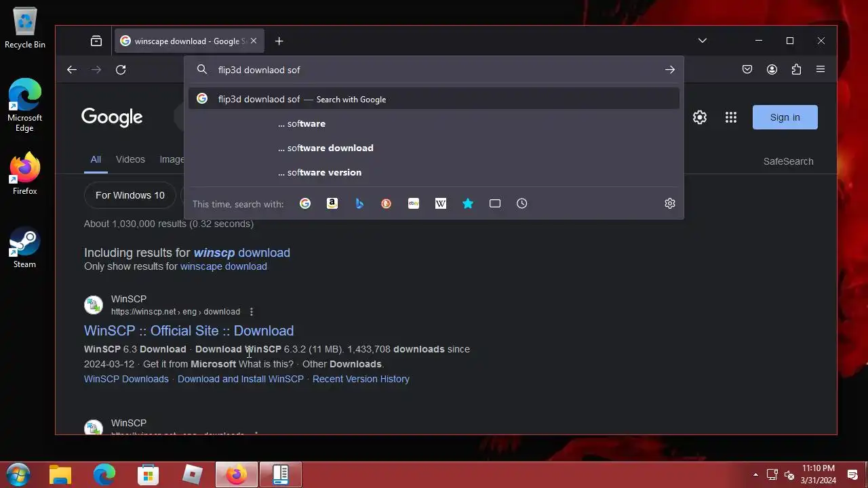Image resolution: width=868 pixels, height=488 pixels.
Task: Open Google quick settings gear icon
Action: 700,117
